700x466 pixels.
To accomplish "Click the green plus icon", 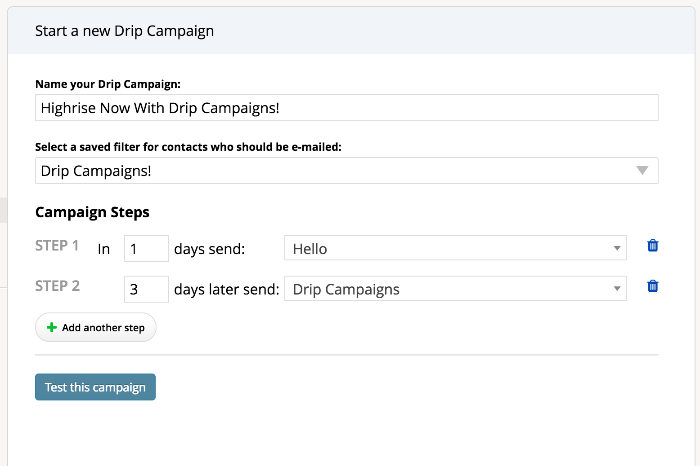I will tap(52, 327).
